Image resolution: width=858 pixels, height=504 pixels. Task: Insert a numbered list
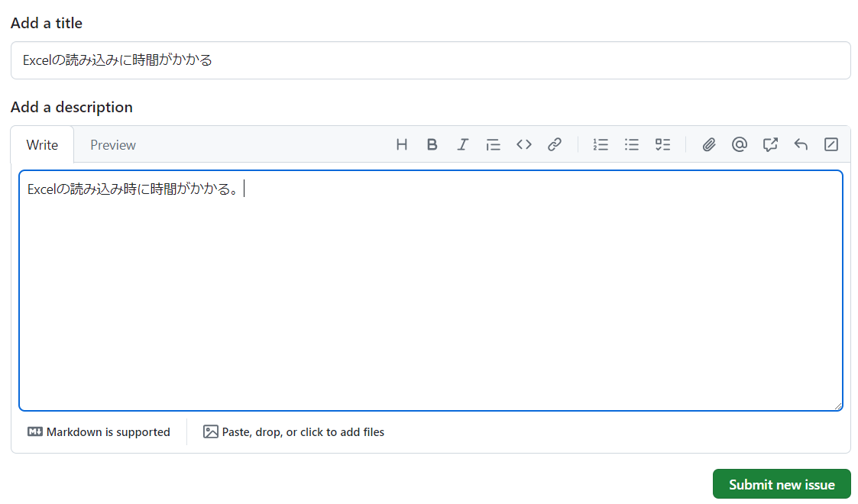click(601, 144)
